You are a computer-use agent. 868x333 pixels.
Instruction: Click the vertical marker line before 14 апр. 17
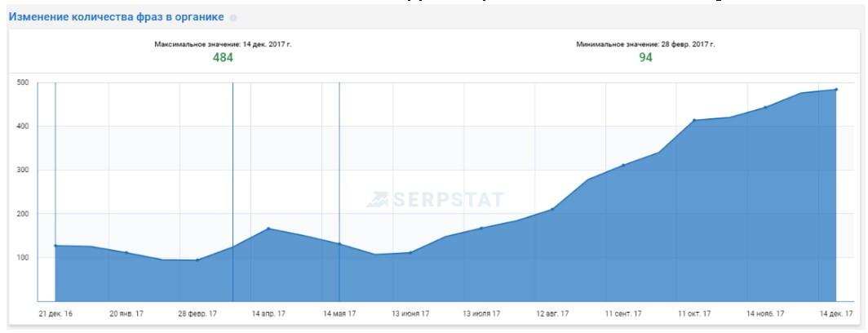232,163
